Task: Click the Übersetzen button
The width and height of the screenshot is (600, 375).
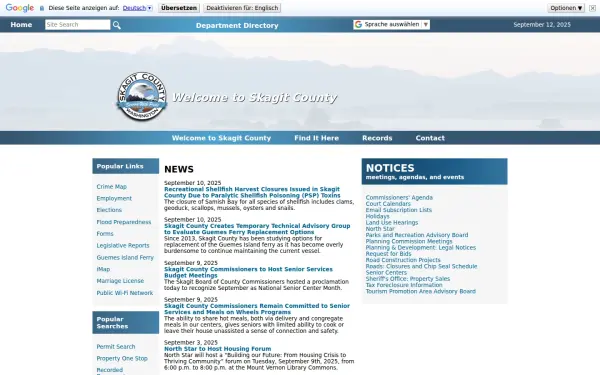Action: (179, 8)
